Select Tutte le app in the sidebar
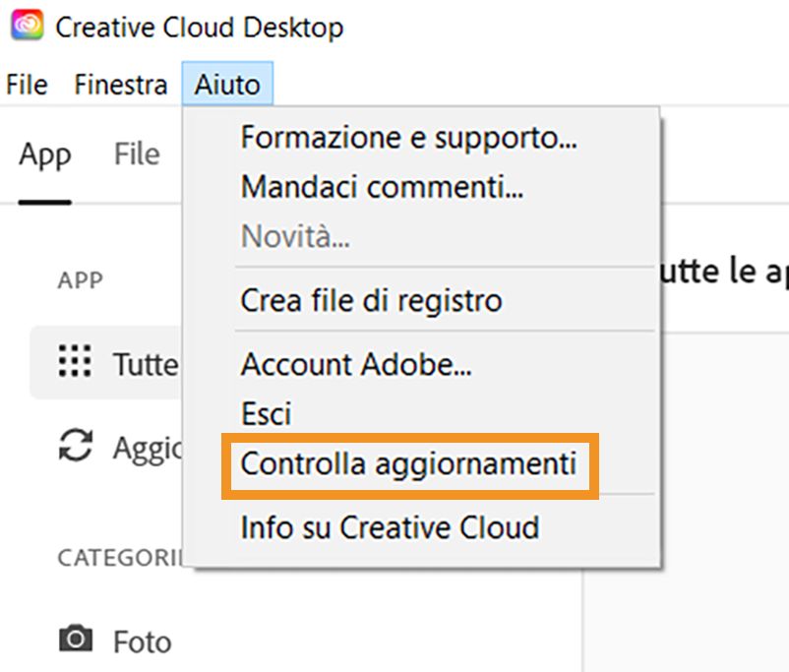789x672 pixels. point(148,363)
